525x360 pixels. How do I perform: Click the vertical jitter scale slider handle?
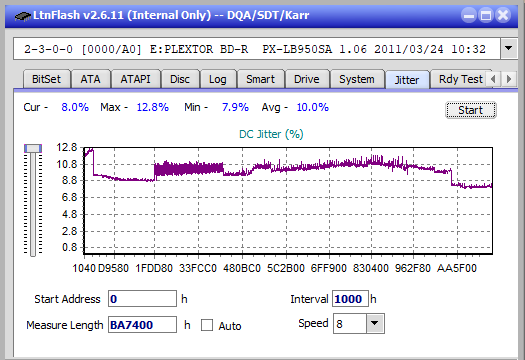pyautogui.click(x=33, y=148)
